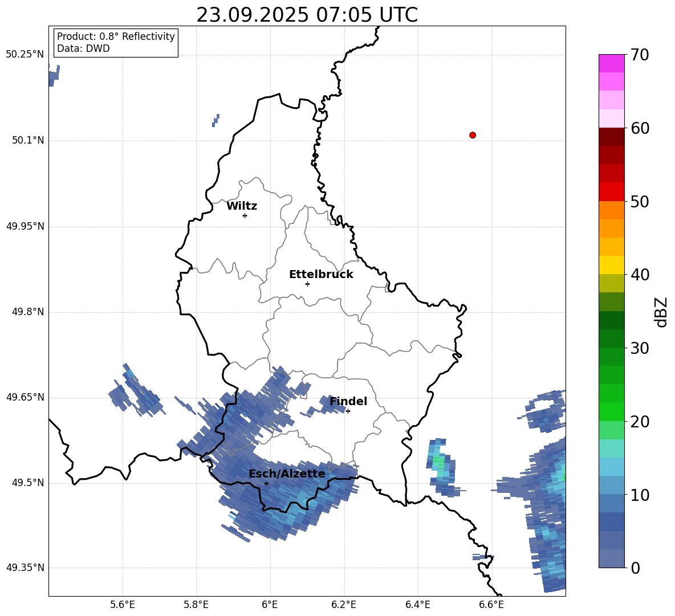Click the colorbar value 40

[x=640, y=275]
